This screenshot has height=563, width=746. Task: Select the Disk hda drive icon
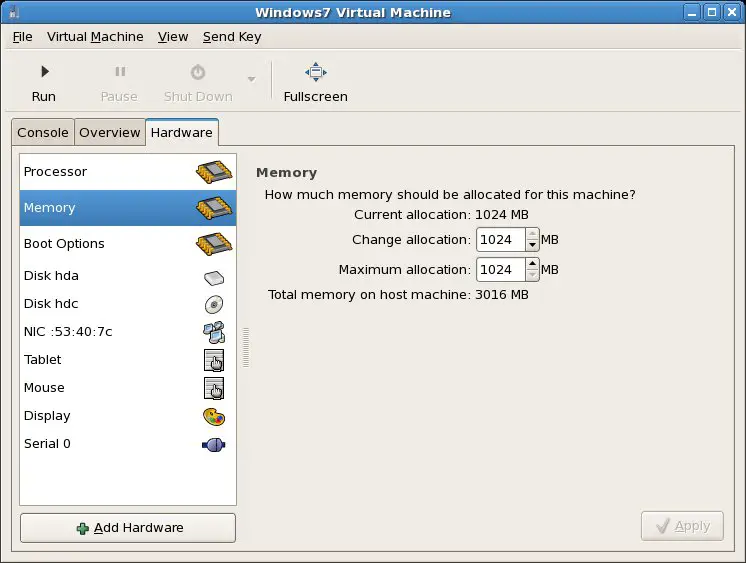(213, 277)
